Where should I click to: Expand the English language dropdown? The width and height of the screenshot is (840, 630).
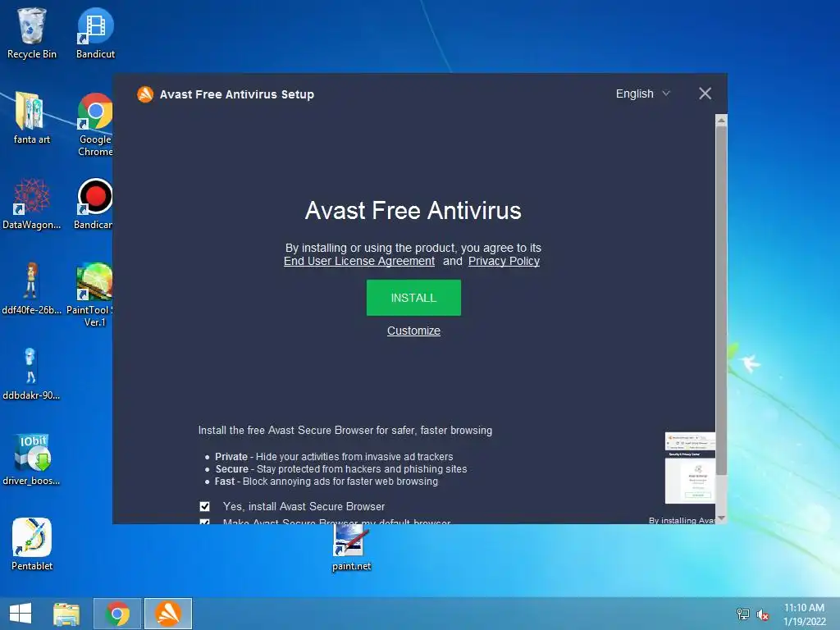(x=643, y=94)
